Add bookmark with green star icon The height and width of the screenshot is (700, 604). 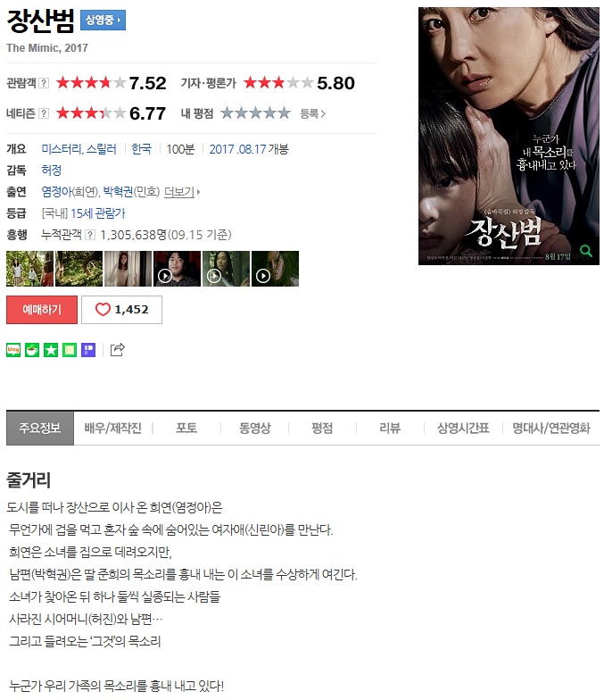(x=51, y=350)
